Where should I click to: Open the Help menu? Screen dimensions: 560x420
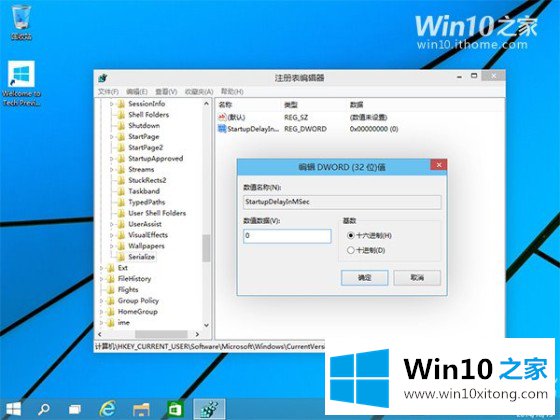coord(232,92)
